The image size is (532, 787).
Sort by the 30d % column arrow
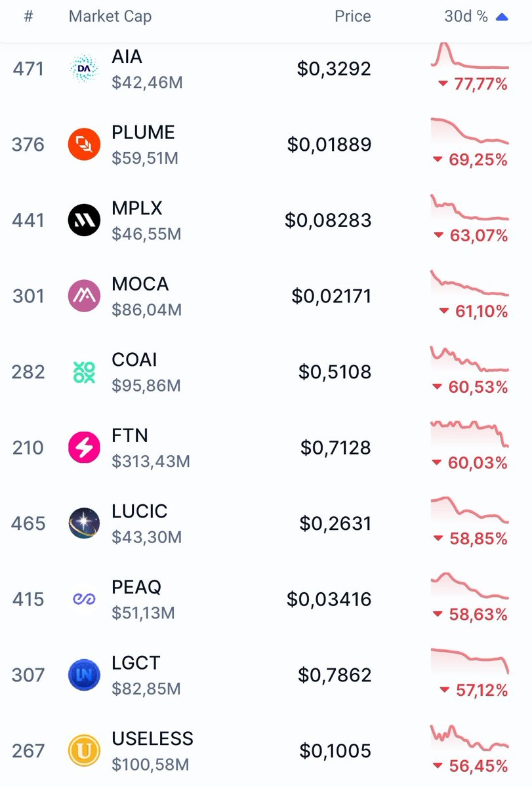[502, 17]
